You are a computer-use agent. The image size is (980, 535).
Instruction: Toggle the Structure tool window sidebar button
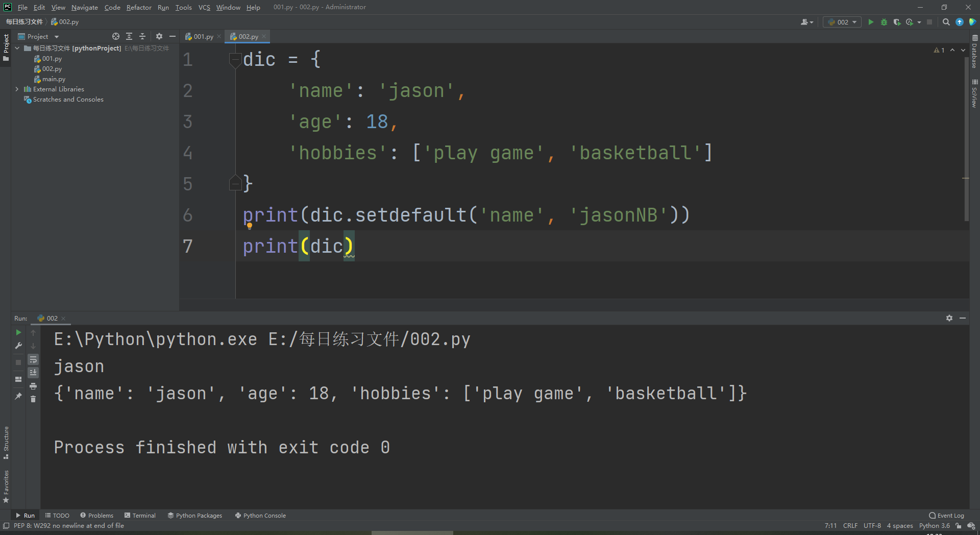point(6,442)
